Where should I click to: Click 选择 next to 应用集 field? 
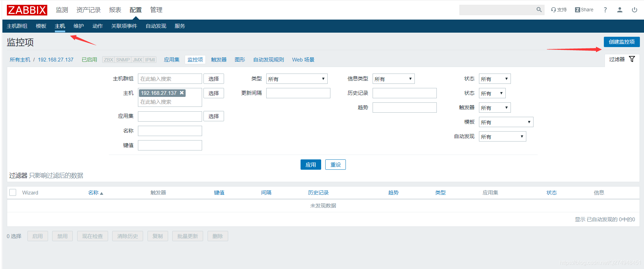(214, 116)
